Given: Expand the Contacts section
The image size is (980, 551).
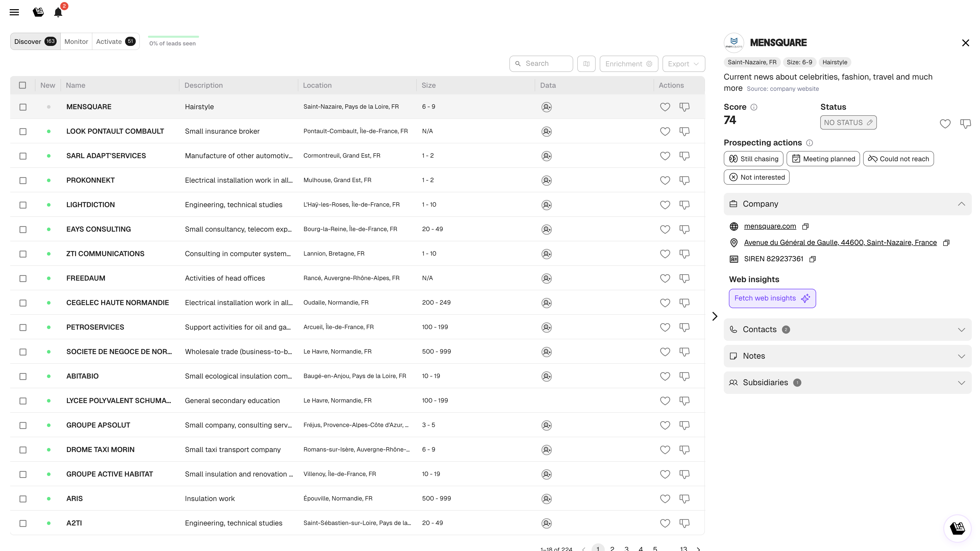Looking at the screenshot, I should tap(847, 329).
